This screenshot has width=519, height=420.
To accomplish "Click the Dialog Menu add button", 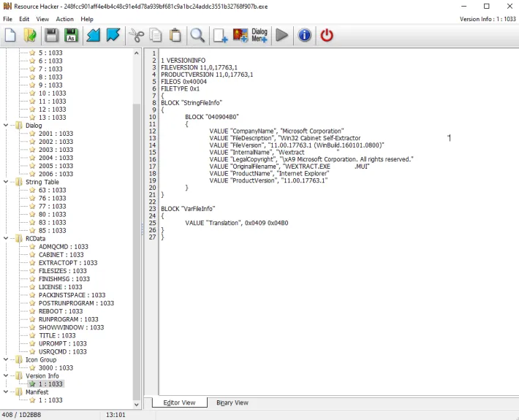I will coord(259,35).
